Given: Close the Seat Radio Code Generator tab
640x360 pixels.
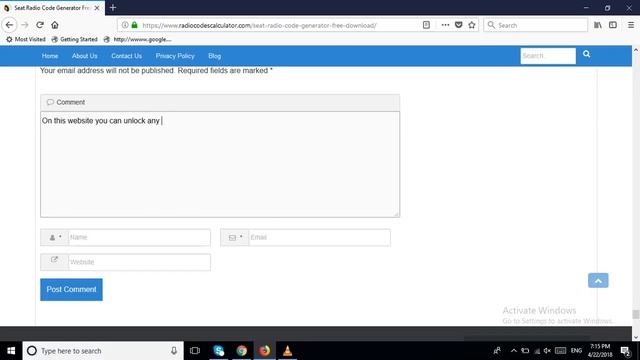Looking at the screenshot, I should click(x=97, y=8).
